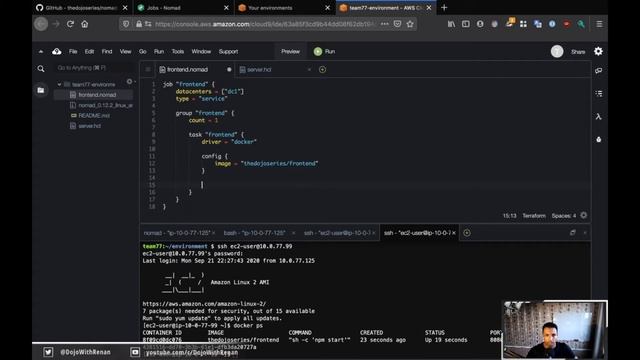
Task: Close the Jobs - Nomad browser tab
Action: click(x=226, y=8)
